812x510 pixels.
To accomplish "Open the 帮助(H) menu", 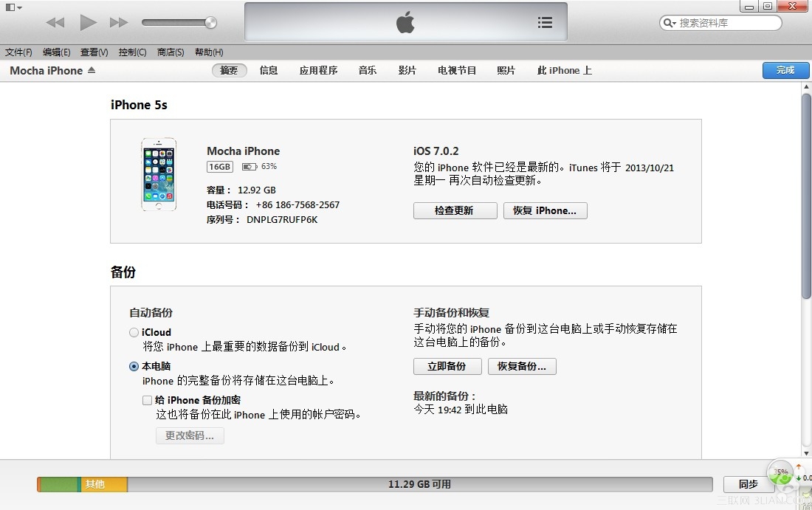I will coord(209,52).
